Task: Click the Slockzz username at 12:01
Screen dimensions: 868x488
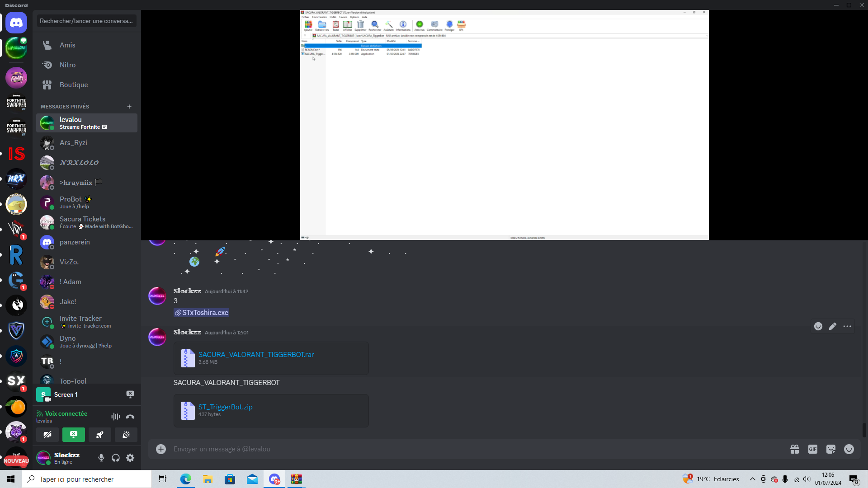Action: point(187,332)
